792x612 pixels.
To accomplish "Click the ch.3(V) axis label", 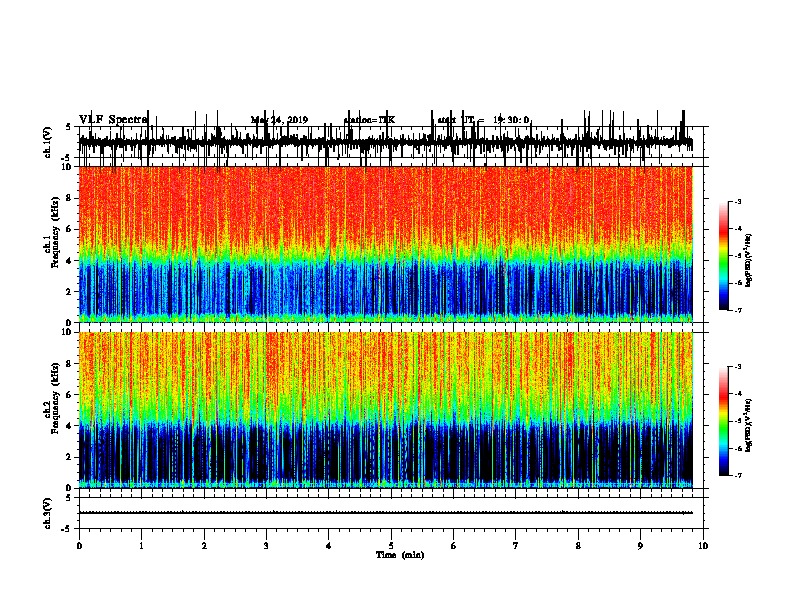I will 49,514.
